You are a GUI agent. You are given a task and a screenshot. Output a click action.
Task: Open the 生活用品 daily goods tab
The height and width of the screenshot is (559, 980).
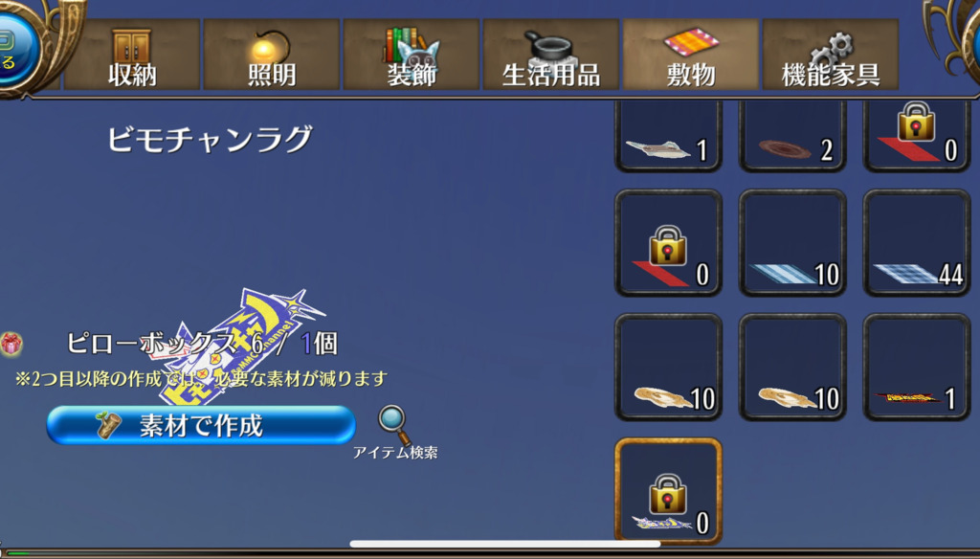pos(550,55)
